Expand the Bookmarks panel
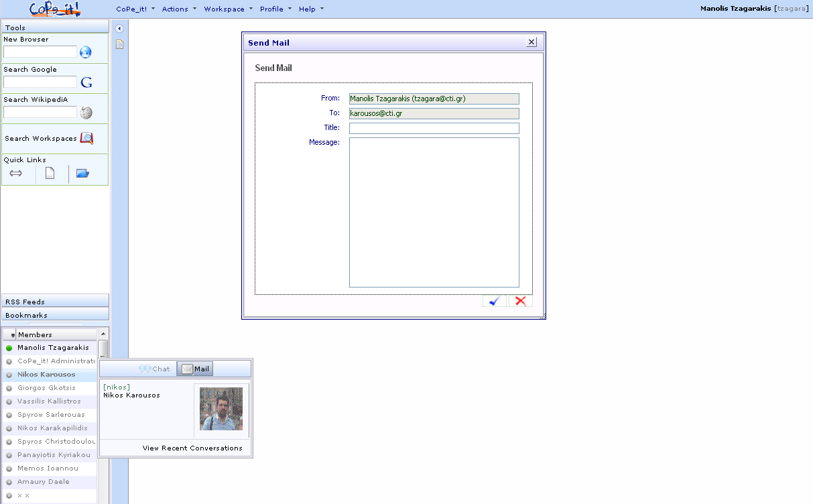Image resolution: width=813 pixels, height=504 pixels. pos(55,314)
